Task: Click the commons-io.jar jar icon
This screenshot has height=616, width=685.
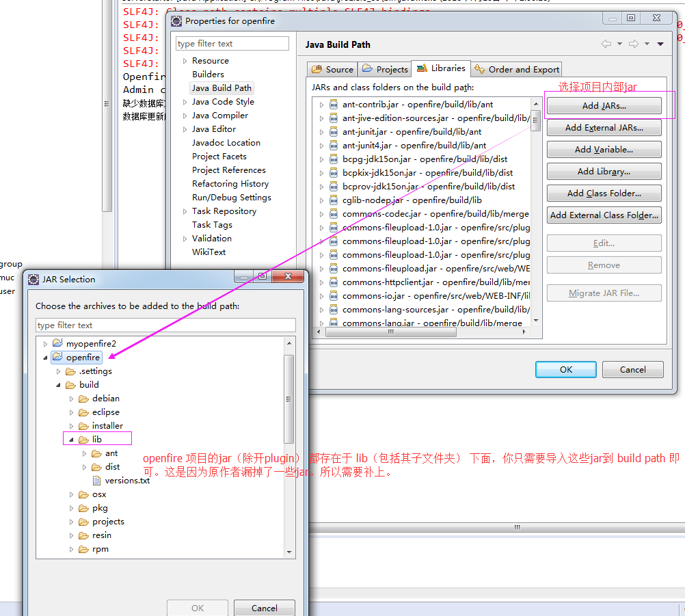Action: (x=334, y=296)
